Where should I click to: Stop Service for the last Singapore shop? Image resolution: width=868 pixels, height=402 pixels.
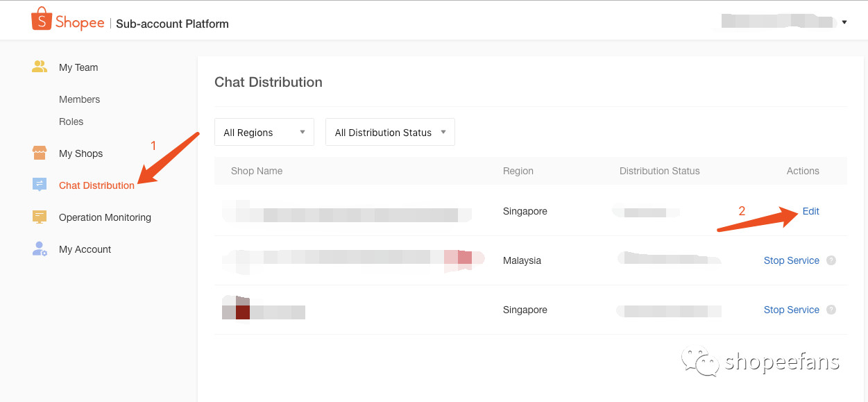[x=791, y=310]
